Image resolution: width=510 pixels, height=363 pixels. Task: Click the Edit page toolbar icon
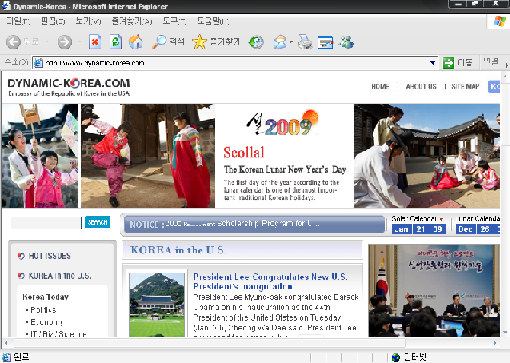[x=325, y=42]
